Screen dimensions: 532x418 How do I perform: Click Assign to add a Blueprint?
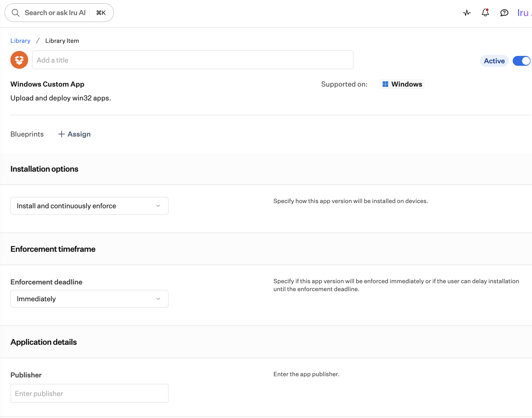coord(79,134)
